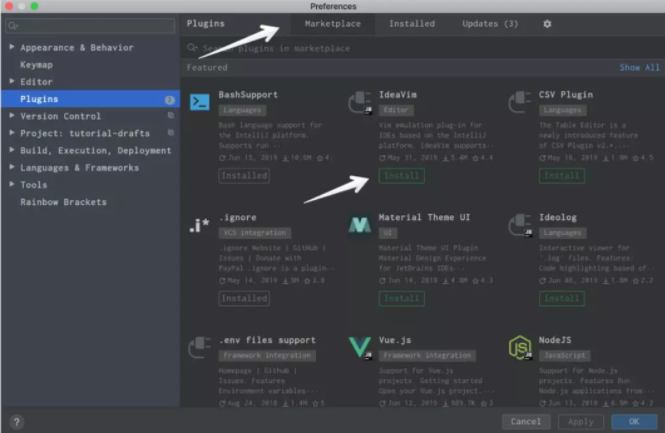Expand the Editor section
The height and width of the screenshot is (433, 665).
[x=12, y=81]
